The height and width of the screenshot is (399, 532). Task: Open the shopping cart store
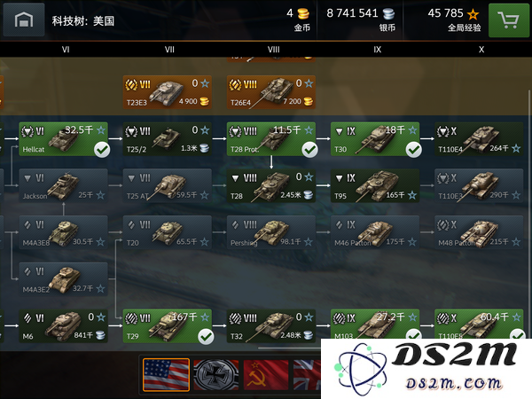[x=509, y=20]
